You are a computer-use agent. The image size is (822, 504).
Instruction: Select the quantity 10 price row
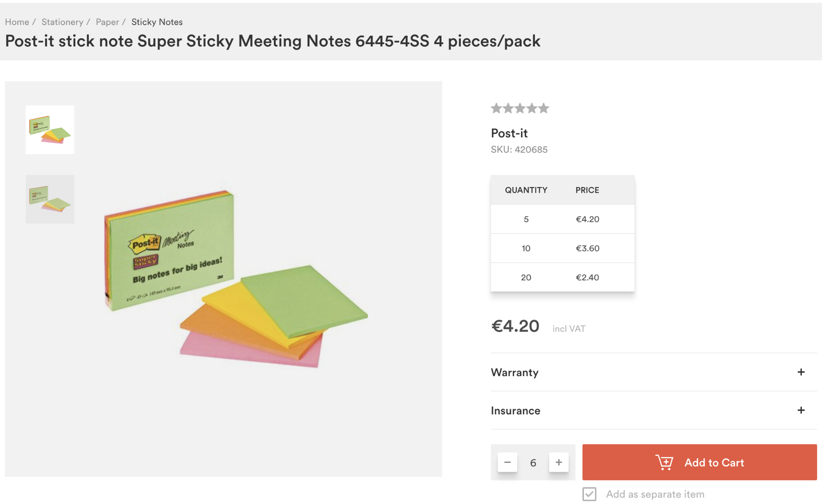(563, 248)
